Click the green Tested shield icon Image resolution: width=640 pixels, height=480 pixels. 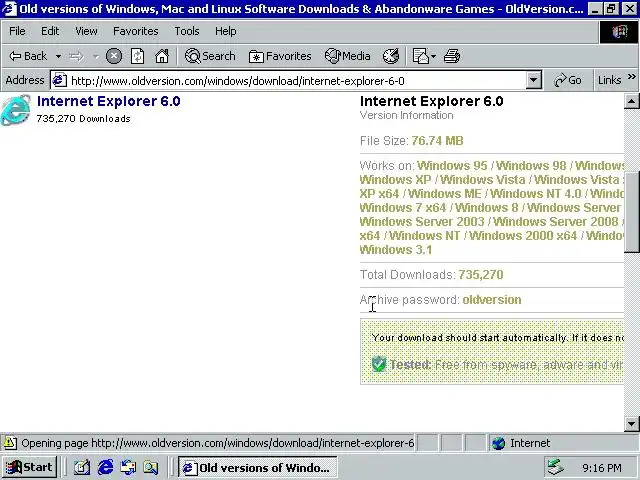[x=379, y=364]
